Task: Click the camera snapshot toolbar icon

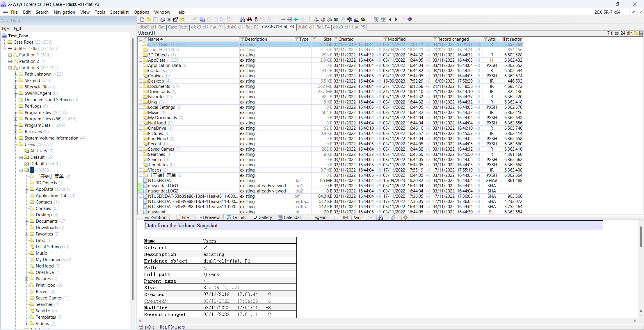Action: [350, 19]
